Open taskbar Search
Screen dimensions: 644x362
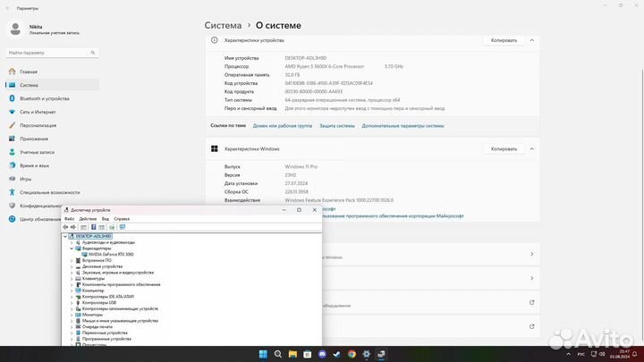point(278,354)
